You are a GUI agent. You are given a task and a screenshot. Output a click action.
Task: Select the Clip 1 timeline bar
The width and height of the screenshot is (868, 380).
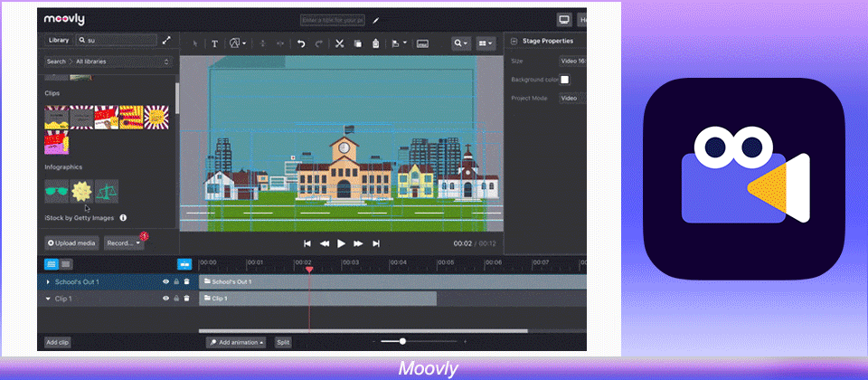coord(317,299)
